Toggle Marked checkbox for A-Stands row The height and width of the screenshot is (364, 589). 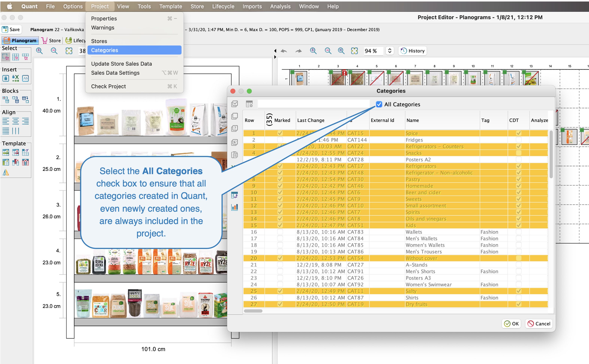click(x=280, y=265)
